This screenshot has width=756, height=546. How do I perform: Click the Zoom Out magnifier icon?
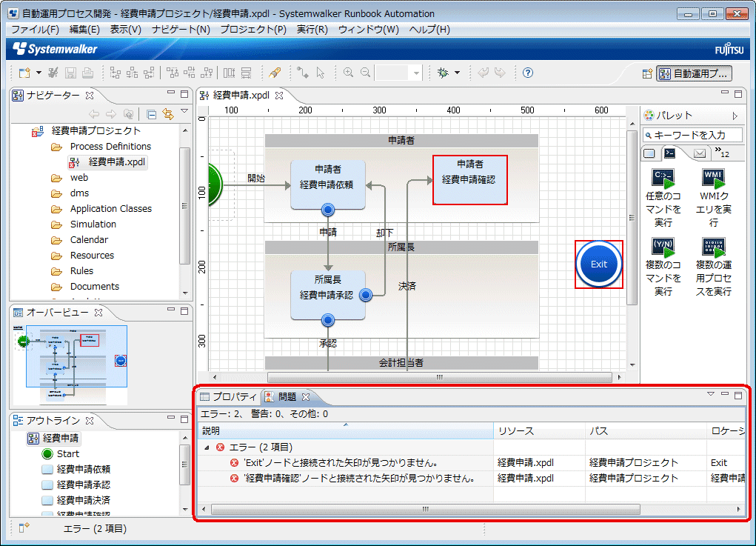click(x=366, y=73)
